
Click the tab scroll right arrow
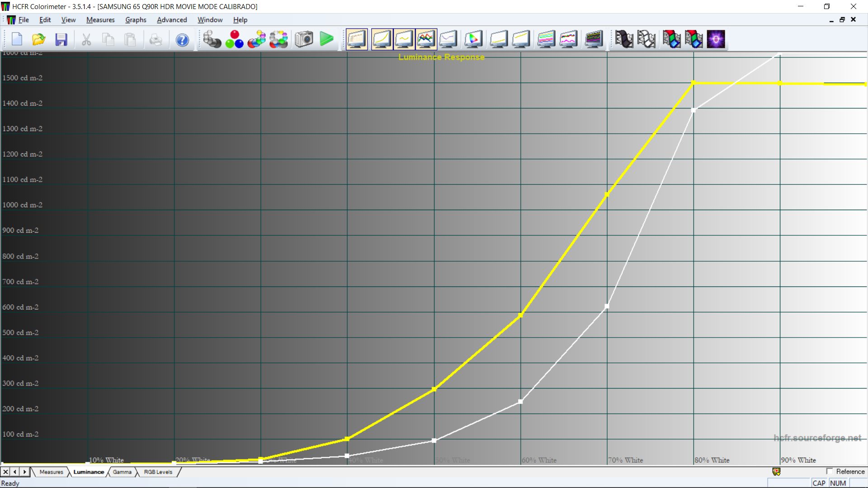[25, 472]
